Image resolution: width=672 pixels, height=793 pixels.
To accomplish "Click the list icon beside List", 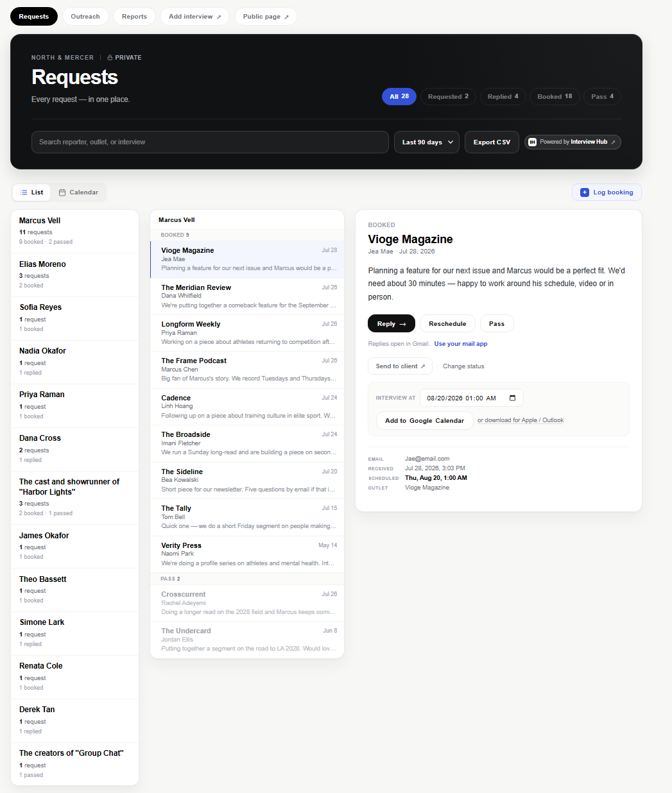I will [24, 192].
